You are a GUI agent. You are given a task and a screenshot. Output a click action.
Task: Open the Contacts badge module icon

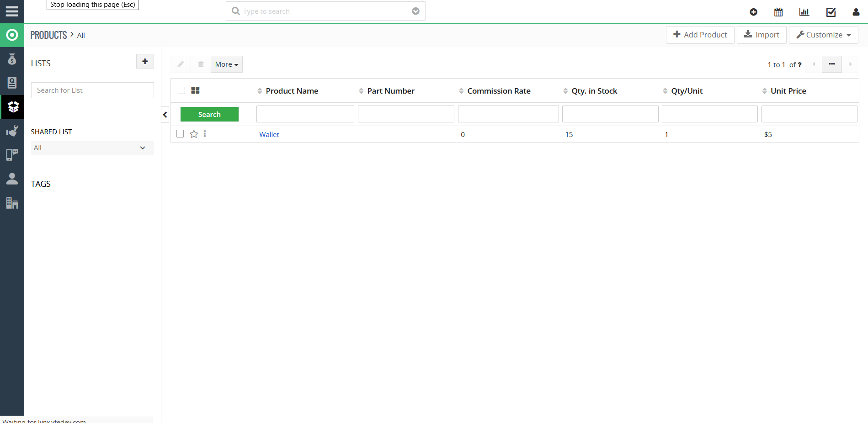click(12, 83)
